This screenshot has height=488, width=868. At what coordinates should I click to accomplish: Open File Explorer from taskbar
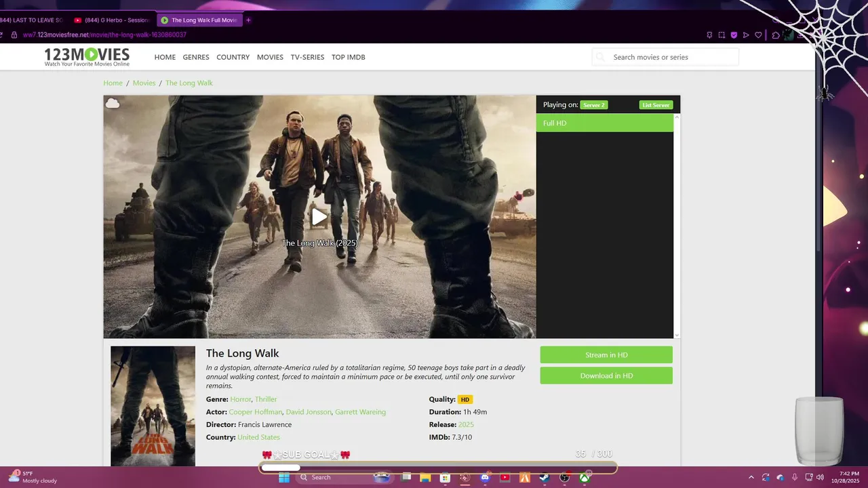[425, 477]
